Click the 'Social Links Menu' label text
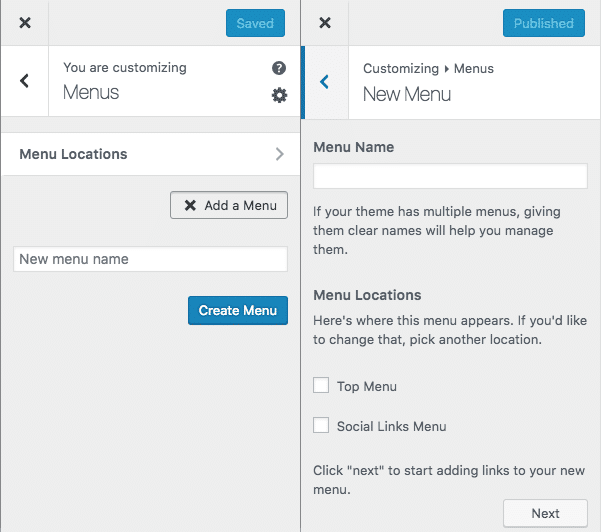This screenshot has width=601, height=532. click(x=391, y=426)
